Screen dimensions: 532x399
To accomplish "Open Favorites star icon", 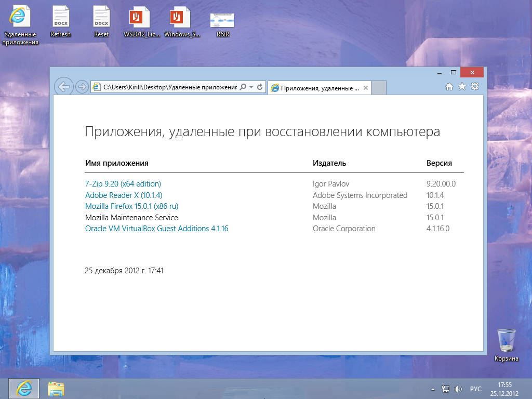I will pos(462,87).
